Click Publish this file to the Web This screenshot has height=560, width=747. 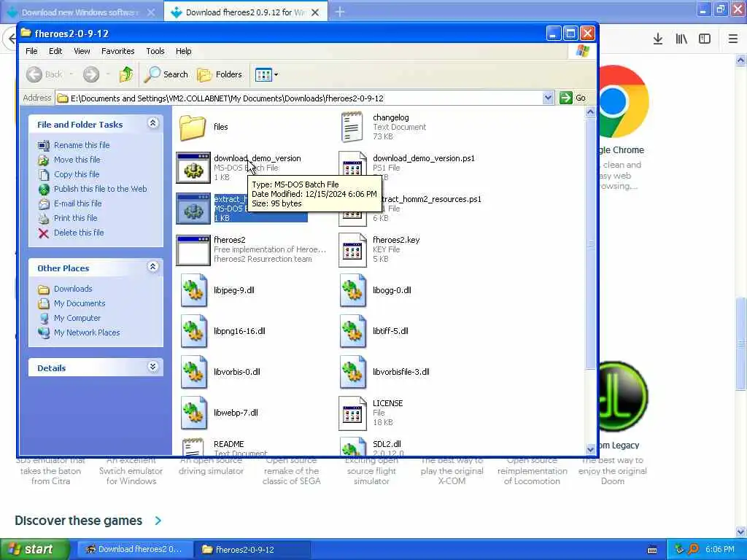point(100,189)
